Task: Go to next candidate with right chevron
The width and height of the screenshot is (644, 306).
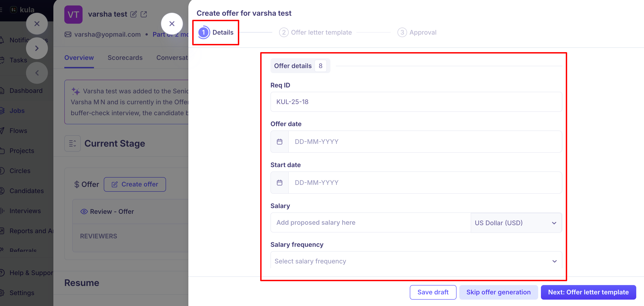Action: [37, 48]
